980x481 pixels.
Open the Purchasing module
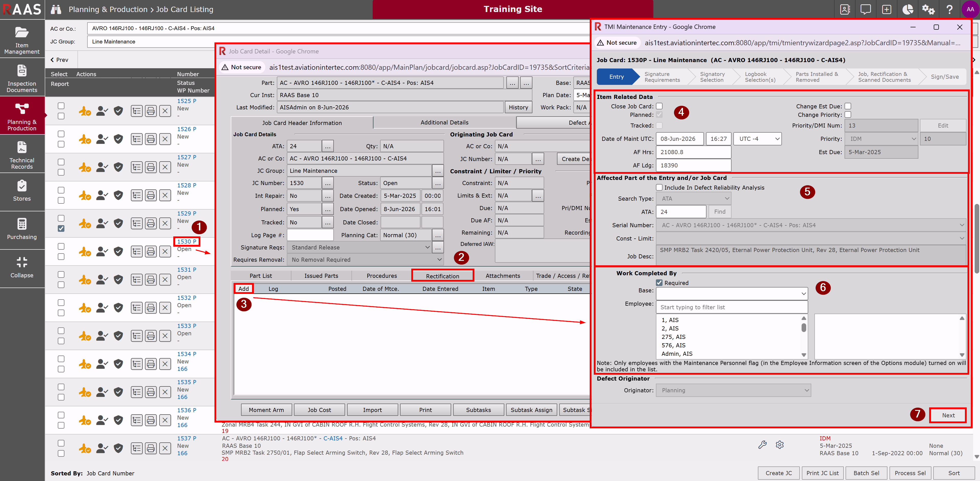22,230
